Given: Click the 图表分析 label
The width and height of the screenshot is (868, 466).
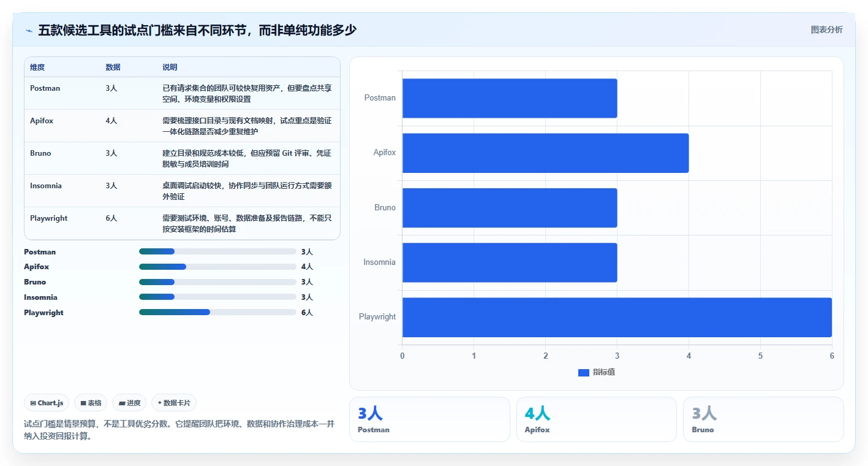Looking at the screenshot, I should point(826,29).
